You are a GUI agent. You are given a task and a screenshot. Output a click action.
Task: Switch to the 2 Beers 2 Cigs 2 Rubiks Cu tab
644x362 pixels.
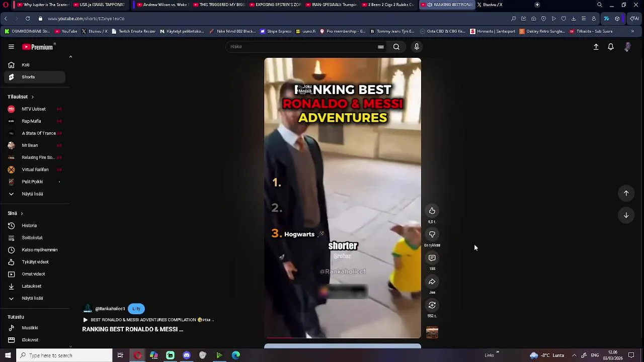click(388, 5)
